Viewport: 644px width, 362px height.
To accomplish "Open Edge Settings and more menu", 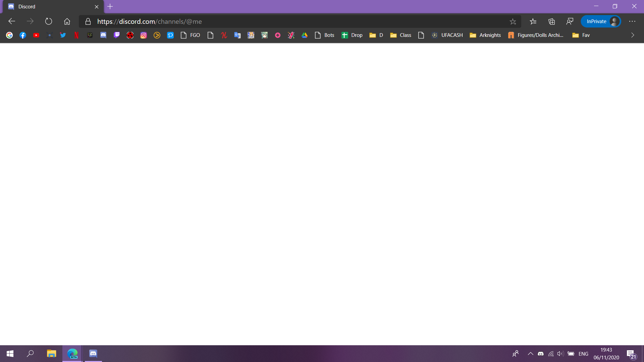I will point(632,21).
